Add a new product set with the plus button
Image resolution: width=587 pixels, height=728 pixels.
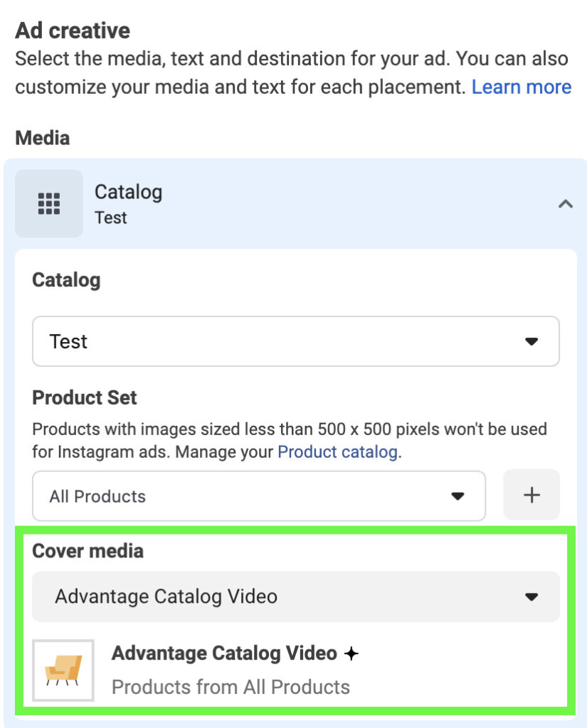pyautogui.click(x=532, y=495)
